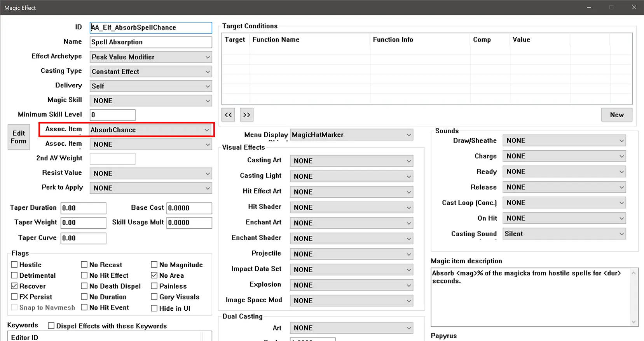644x341 pixels.
Task: Open the Hit Shader dropdown
Action: coord(352,207)
